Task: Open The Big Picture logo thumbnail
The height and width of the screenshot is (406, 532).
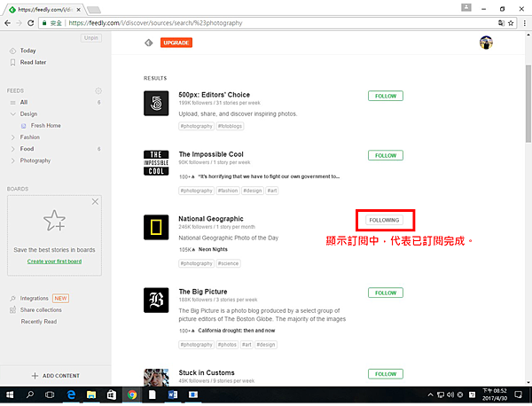Action: (156, 301)
